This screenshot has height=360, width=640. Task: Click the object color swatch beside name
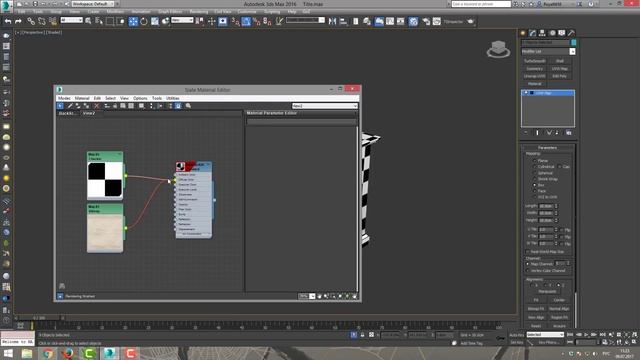573,42
